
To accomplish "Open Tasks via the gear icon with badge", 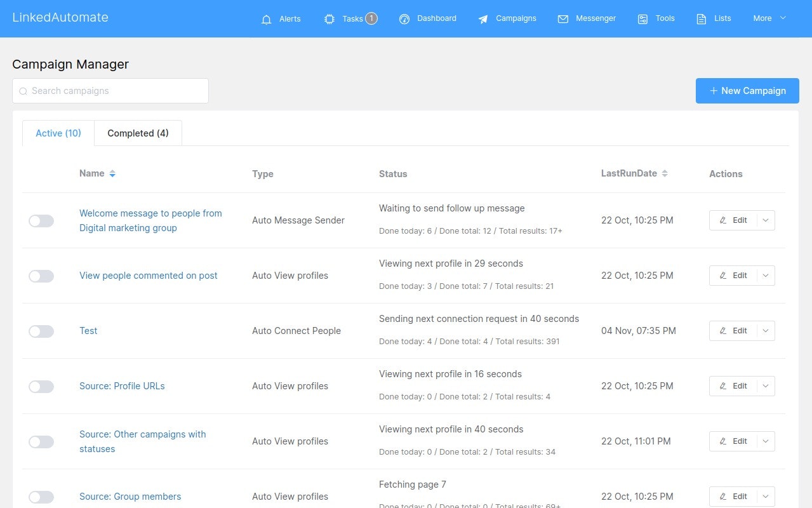I will (x=329, y=18).
